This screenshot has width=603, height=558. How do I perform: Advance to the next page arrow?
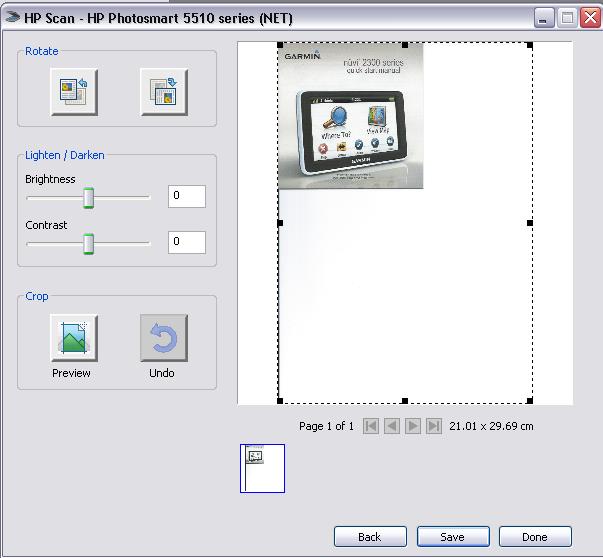click(413, 426)
